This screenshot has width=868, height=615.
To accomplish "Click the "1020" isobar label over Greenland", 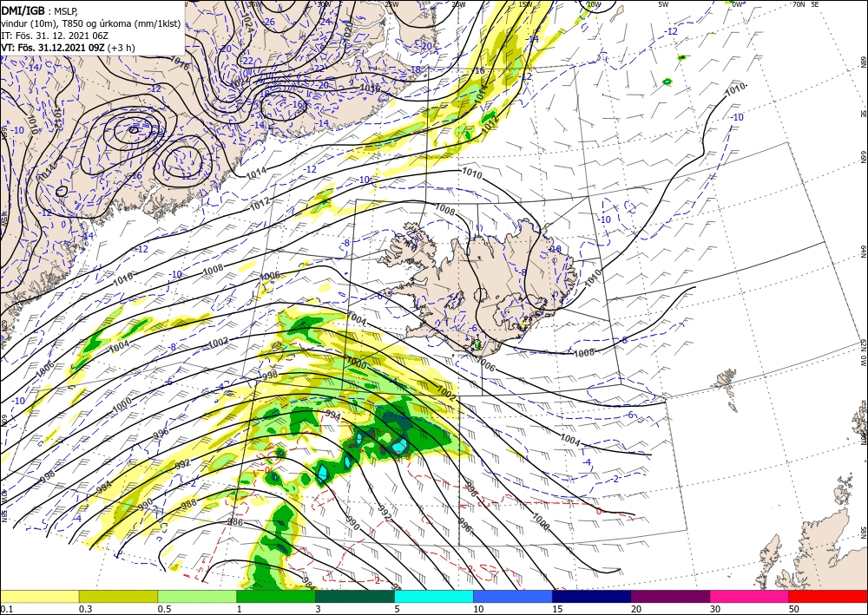I will 348,29.
